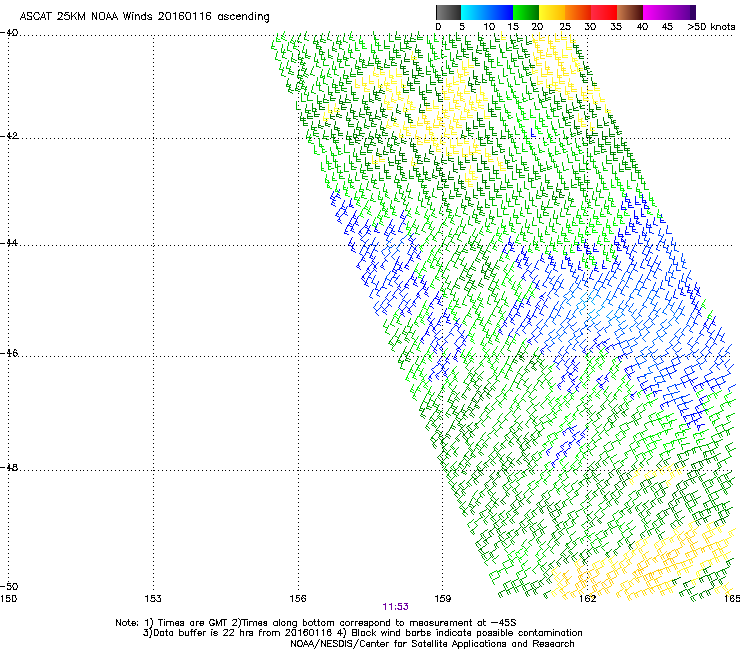Click the purple "11:53" pass time label
Image resolution: width=740 pixels, height=650 pixels.
[395, 607]
